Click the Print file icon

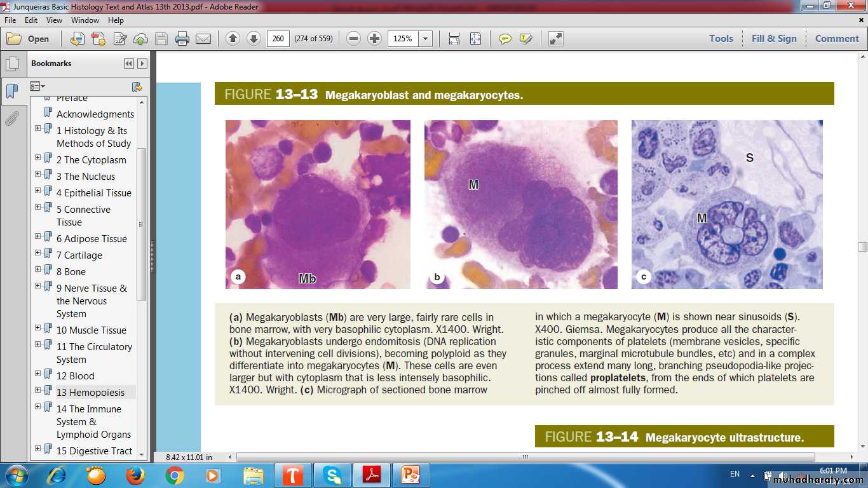click(182, 39)
